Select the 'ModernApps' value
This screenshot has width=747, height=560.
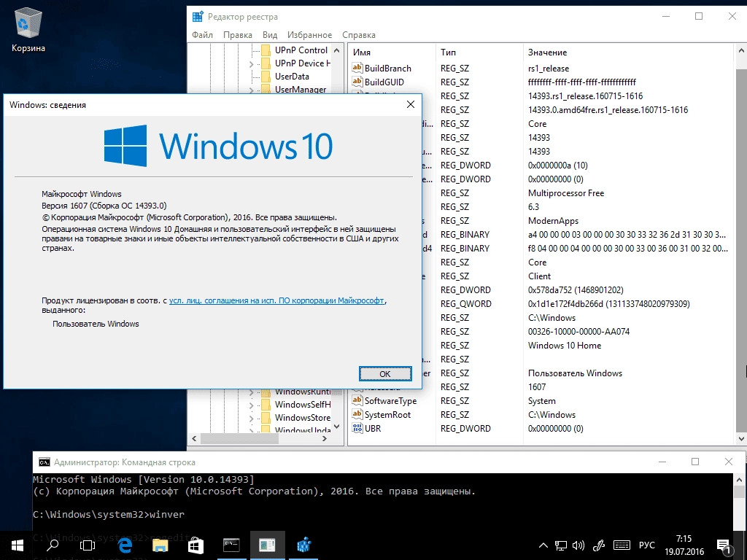coord(553,220)
